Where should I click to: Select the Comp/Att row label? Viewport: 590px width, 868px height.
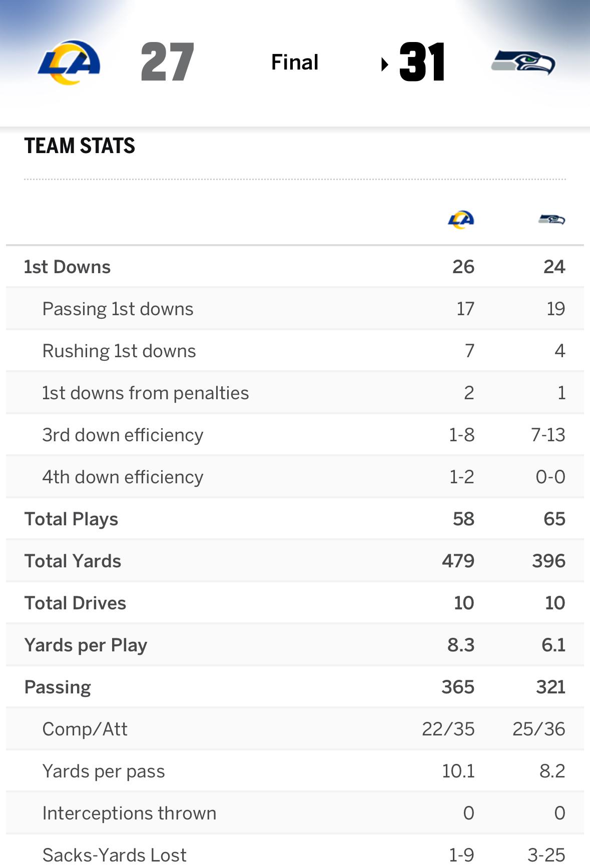(x=85, y=729)
